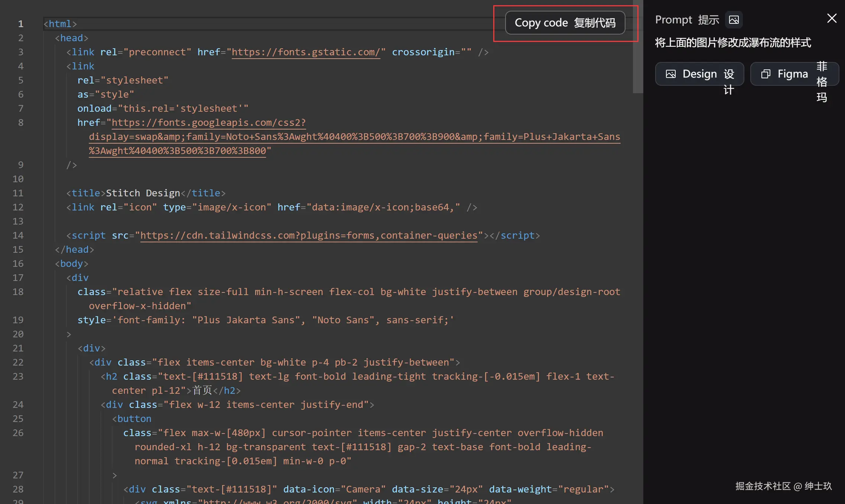The image size is (845, 504).
Task: Click the 首页 heading text in code
Action: [x=202, y=390]
